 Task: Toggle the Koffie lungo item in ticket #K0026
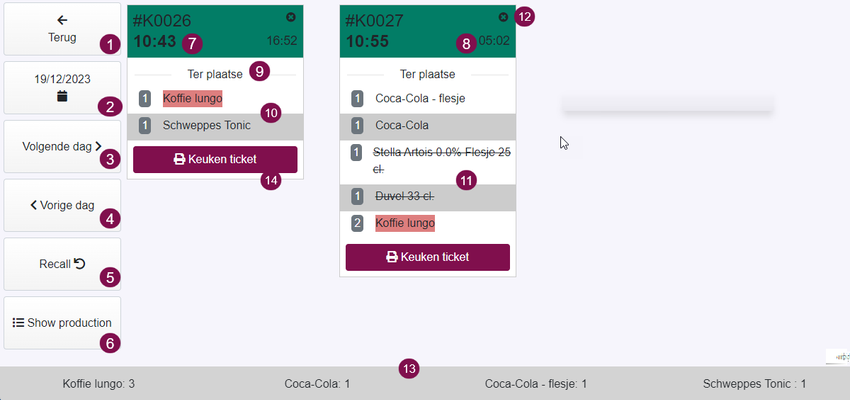(x=215, y=99)
